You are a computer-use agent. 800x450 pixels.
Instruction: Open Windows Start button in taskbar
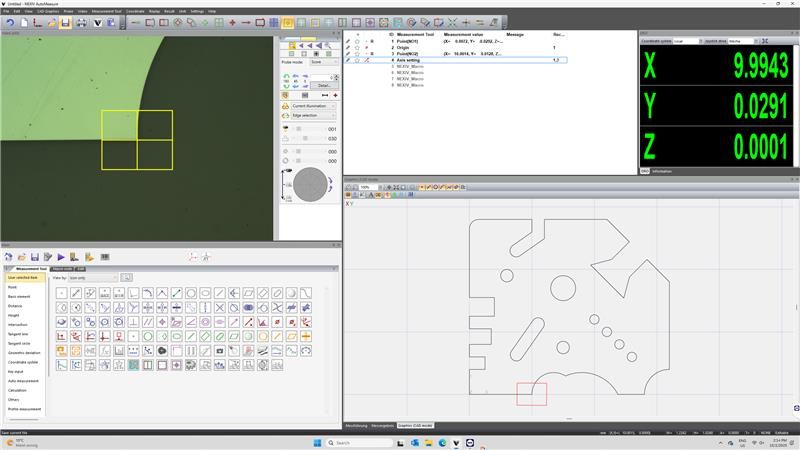(317, 443)
